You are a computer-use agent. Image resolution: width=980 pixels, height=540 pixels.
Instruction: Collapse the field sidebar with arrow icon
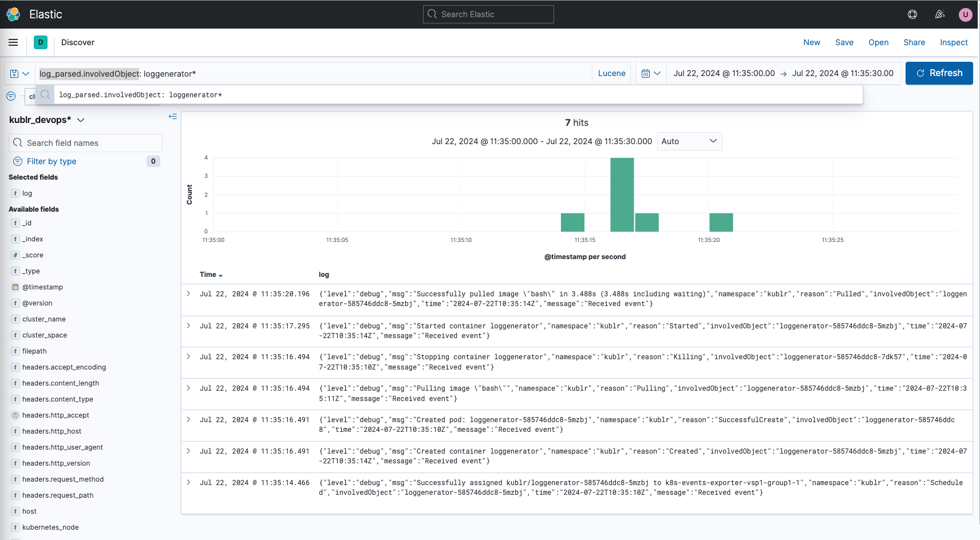[x=173, y=117]
